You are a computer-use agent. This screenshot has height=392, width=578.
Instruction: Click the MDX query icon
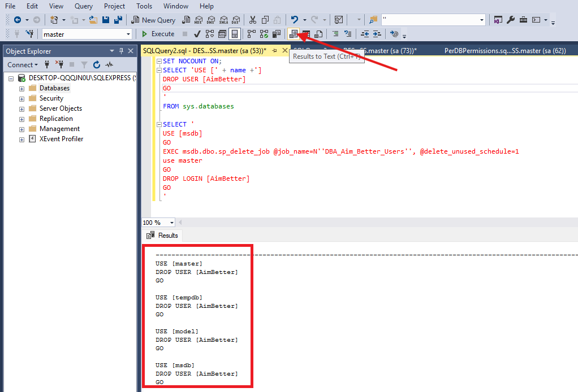point(199,20)
